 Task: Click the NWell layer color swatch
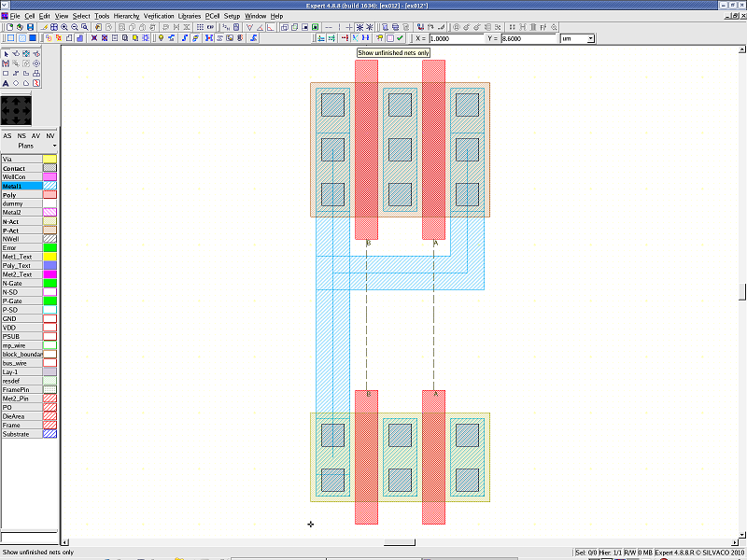pos(49,239)
